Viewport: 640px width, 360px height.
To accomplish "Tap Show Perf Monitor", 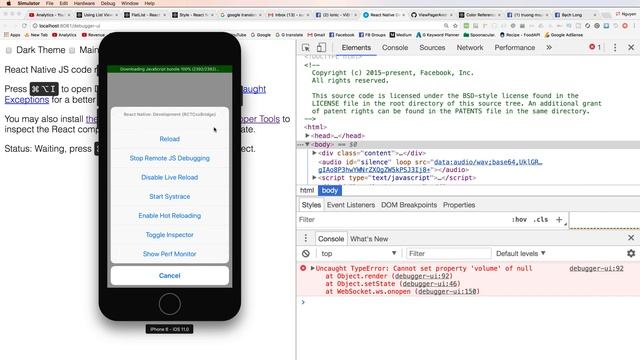I will 170,253.
